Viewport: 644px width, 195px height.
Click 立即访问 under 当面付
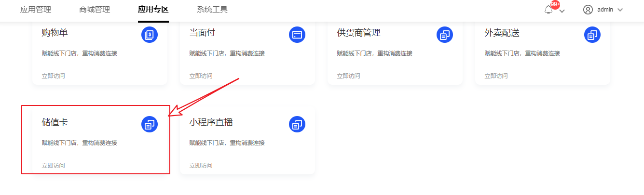pos(201,76)
